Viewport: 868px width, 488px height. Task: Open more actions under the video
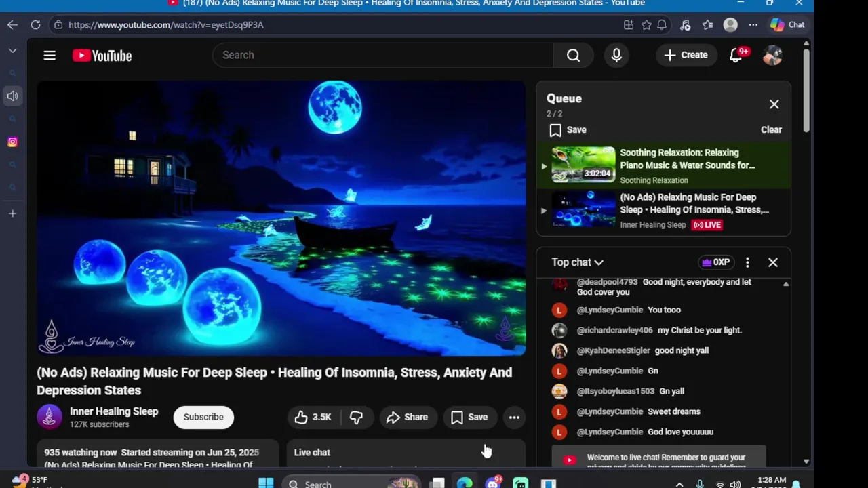coord(514,418)
